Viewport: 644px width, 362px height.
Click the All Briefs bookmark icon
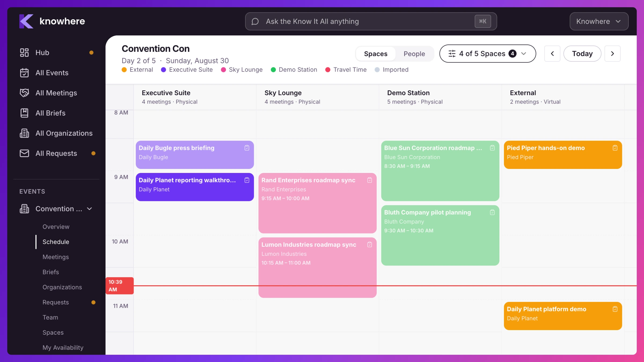(24, 113)
